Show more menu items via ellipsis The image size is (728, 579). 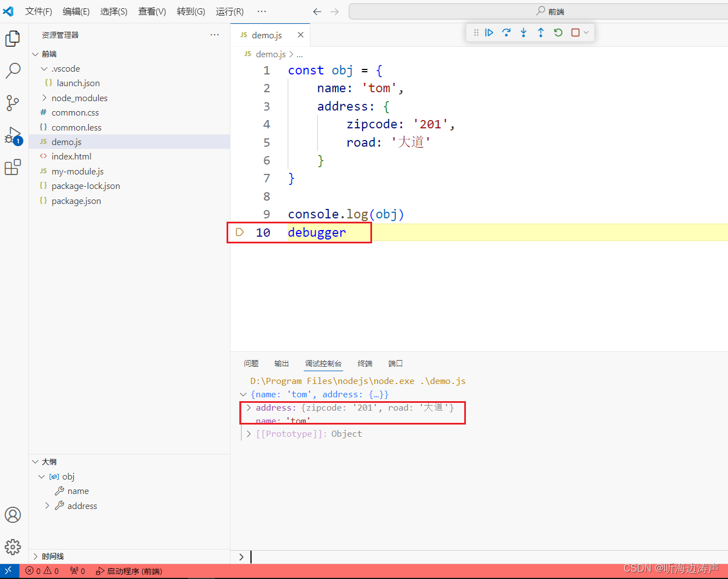point(262,12)
